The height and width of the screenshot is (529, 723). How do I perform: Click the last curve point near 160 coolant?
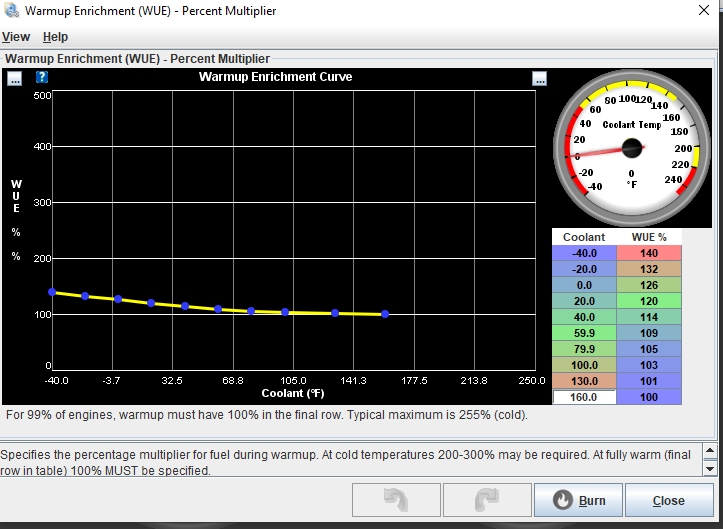385,314
